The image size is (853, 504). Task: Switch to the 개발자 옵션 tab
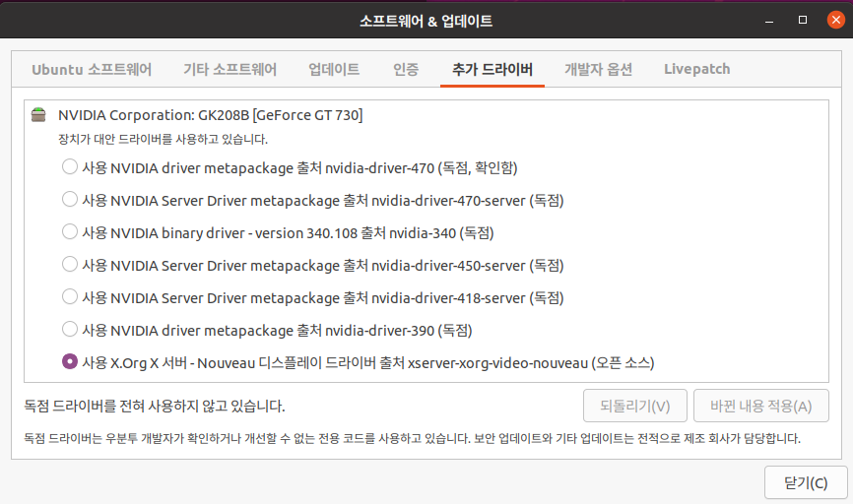[x=598, y=70]
